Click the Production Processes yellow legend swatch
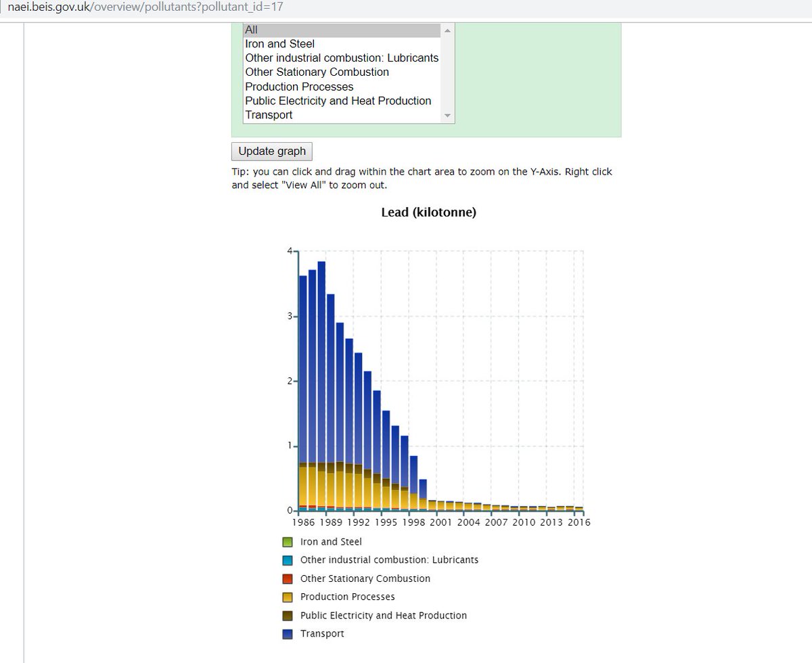The width and height of the screenshot is (812, 663). tap(288, 597)
